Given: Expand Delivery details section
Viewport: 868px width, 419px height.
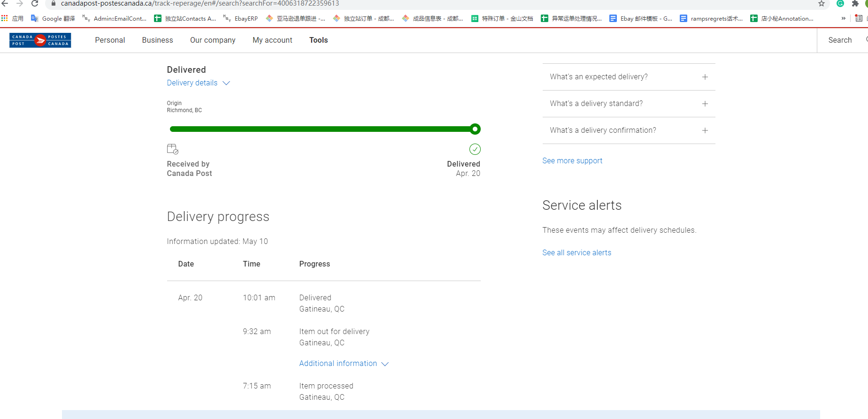Looking at the screenshot, I should 198,83.
